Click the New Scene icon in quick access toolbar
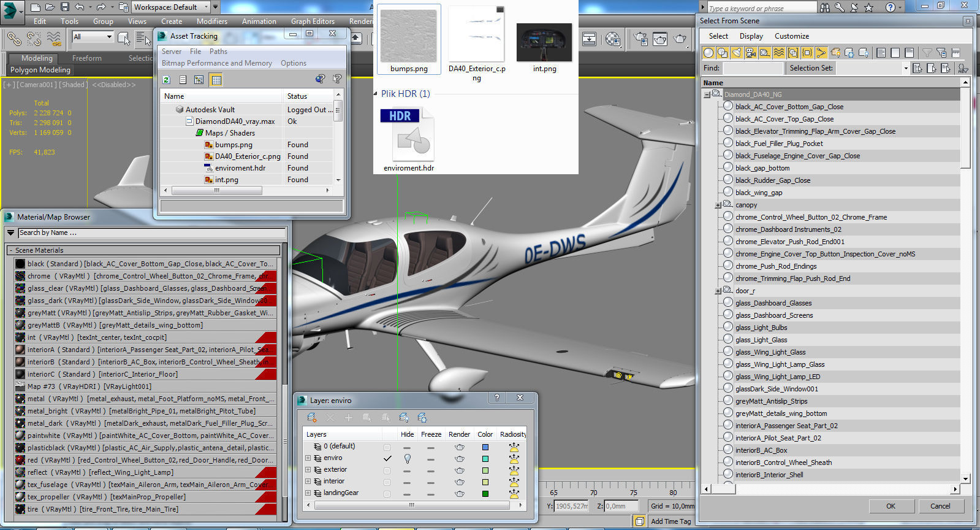The width and height of the screenshot is (980, 530). 35,7
